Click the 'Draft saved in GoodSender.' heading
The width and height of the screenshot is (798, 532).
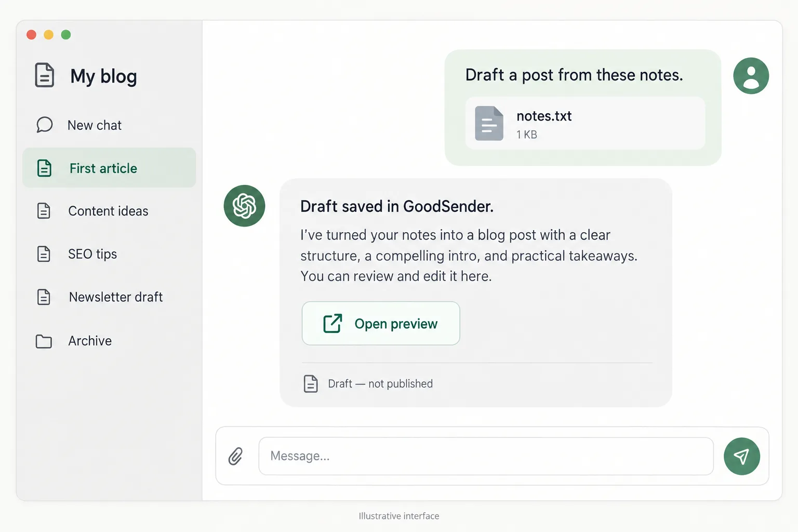tap(397, 206)
